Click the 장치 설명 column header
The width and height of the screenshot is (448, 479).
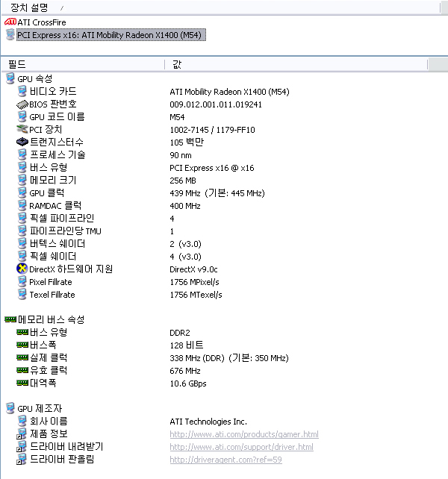[29, 7]
